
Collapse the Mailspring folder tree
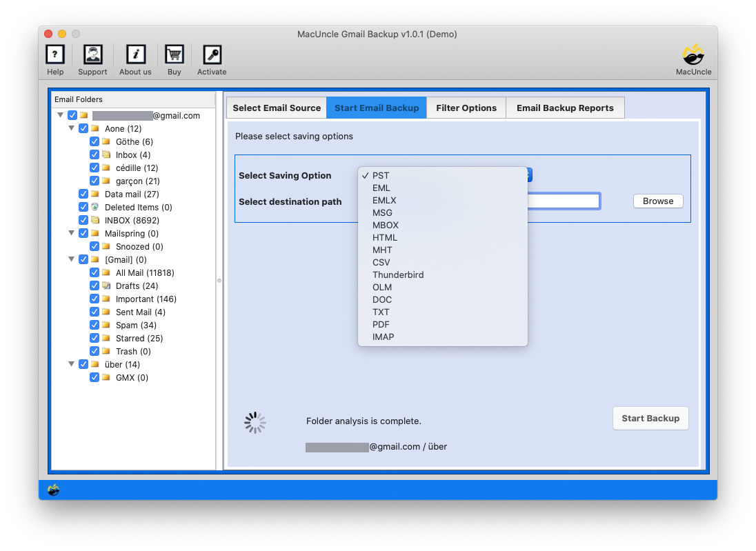coord(72,233)
